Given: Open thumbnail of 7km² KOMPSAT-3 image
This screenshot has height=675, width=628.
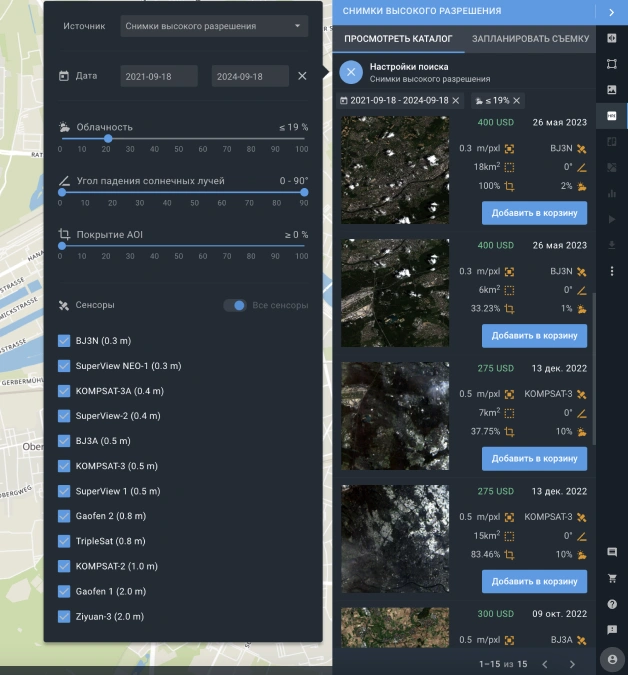Looking at the screenshot, I should pyautogui.click(x=395, y=415).
